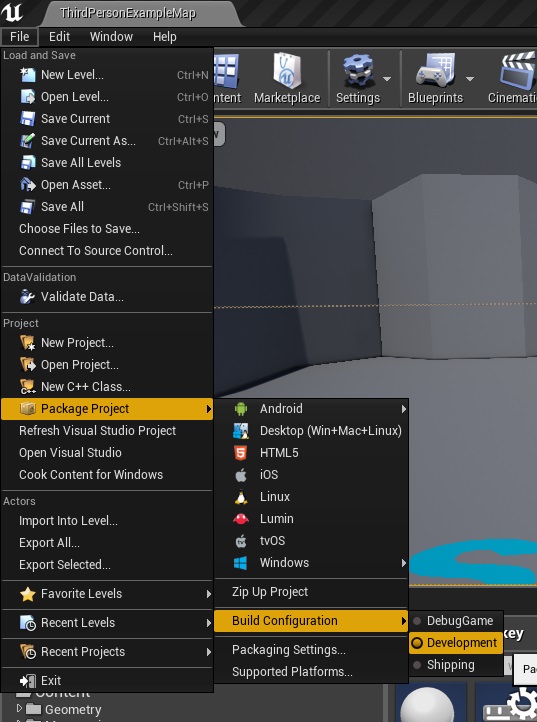Viewport: 537px width, 722px height.
Task: Click the Save Current As icon
Action: (x=28, y=141)
